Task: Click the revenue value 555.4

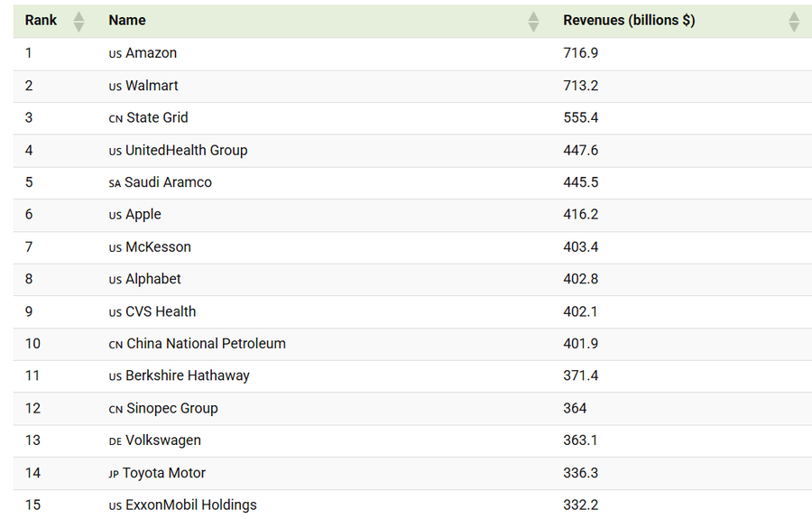Action: click(580, 117)
